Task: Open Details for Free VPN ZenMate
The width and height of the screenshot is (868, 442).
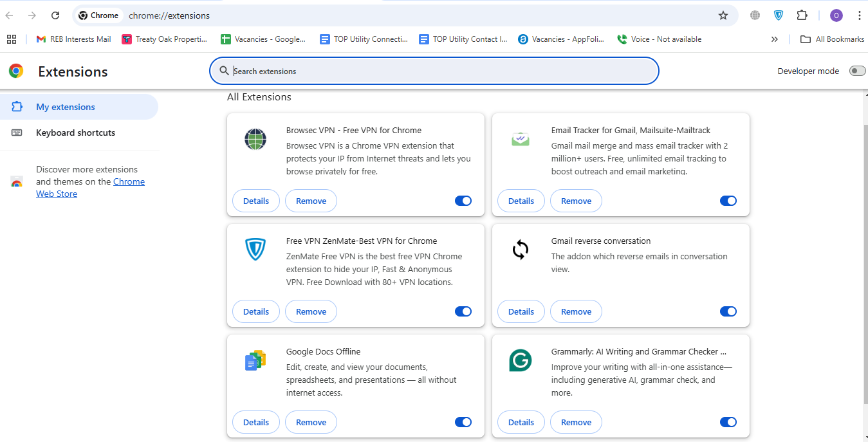Action: (256, 311)
